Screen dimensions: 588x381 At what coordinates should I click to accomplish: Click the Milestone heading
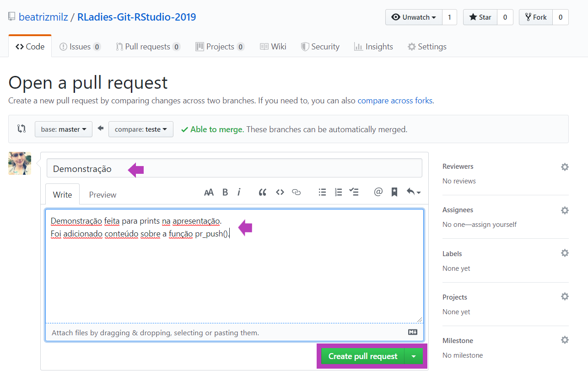(x=458, y=340)
